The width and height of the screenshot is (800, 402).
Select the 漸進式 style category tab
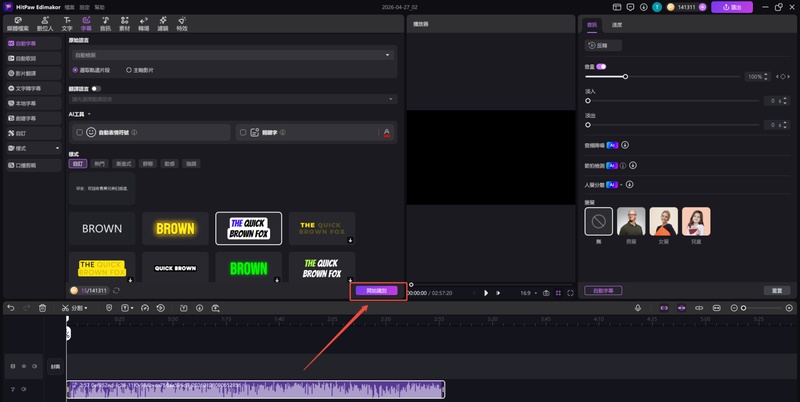123,164
